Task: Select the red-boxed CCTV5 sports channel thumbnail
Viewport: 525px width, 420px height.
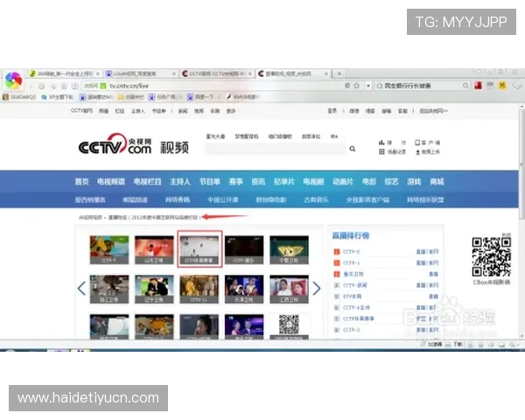Action: pos(199,249)
